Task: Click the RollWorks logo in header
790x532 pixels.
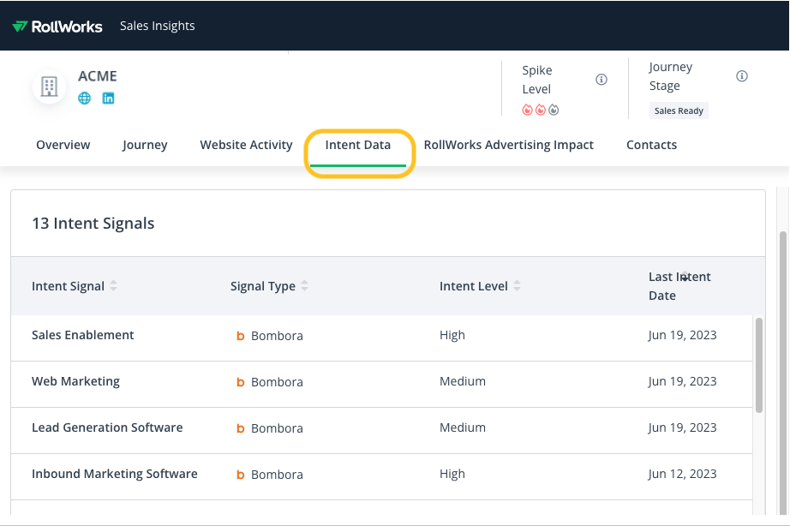Action: pos(57,26)
